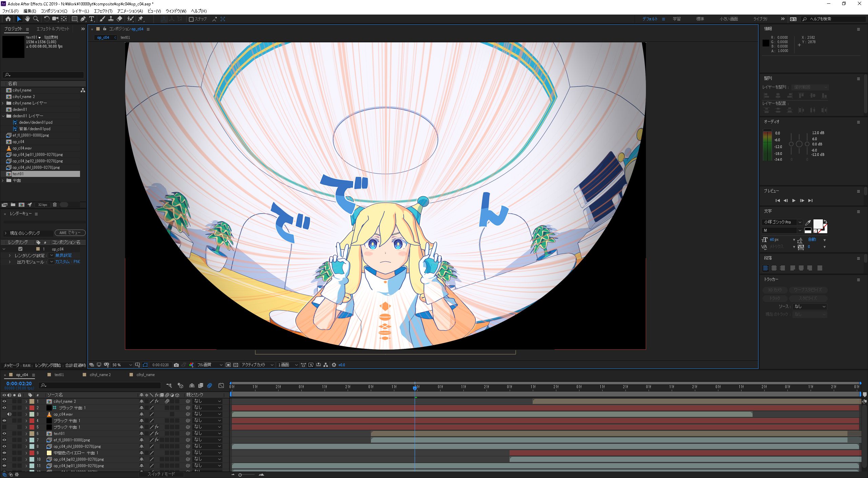Toggle the transparency grid icon
Image resolution: width=868 pixels, height=478 pixels.
coord(236,365)
